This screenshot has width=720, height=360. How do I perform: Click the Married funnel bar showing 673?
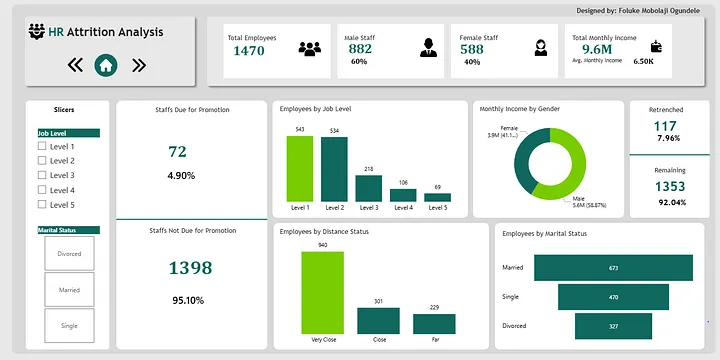tap(613, 268)
